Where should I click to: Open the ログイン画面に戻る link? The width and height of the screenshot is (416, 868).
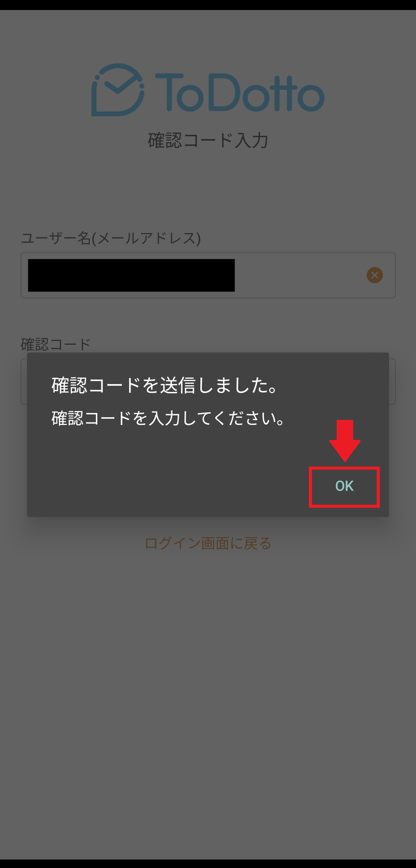click(208, 543)
